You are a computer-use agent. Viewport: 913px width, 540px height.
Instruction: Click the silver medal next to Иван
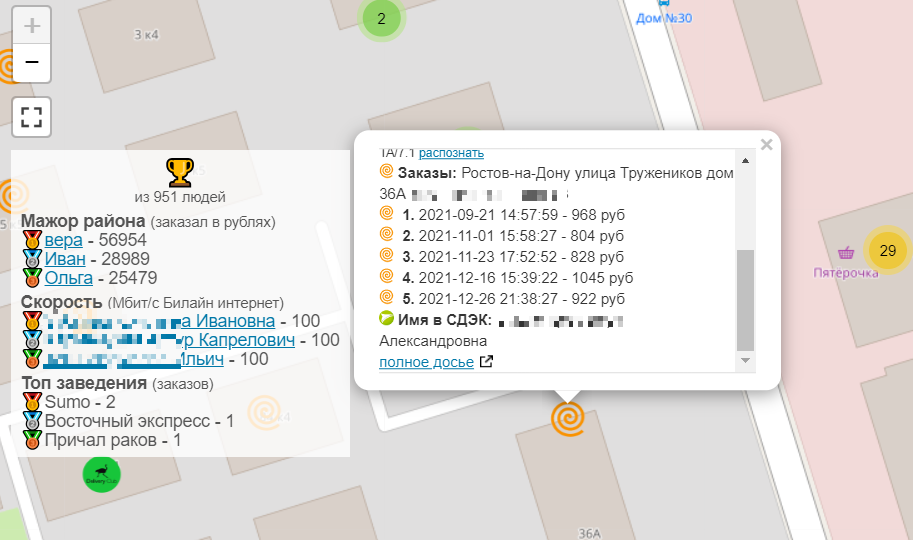(32, 259)
